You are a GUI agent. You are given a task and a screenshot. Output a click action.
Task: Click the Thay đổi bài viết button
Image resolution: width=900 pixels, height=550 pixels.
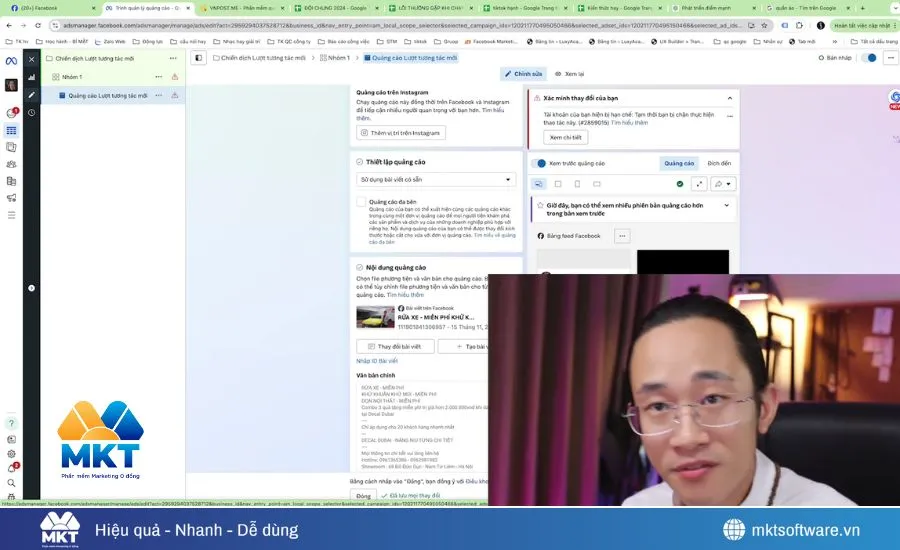[x=395, y=347]
